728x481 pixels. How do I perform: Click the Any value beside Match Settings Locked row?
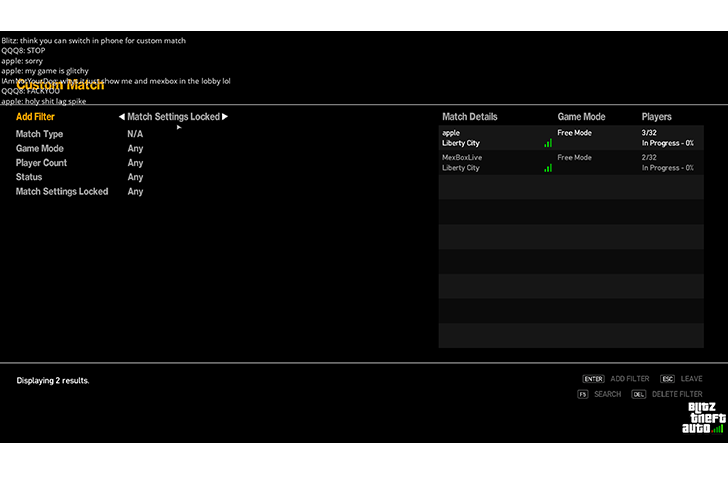(135, 191)
